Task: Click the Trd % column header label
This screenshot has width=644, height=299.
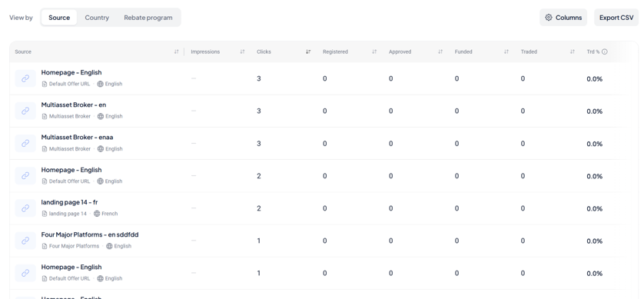Action: 593,51
